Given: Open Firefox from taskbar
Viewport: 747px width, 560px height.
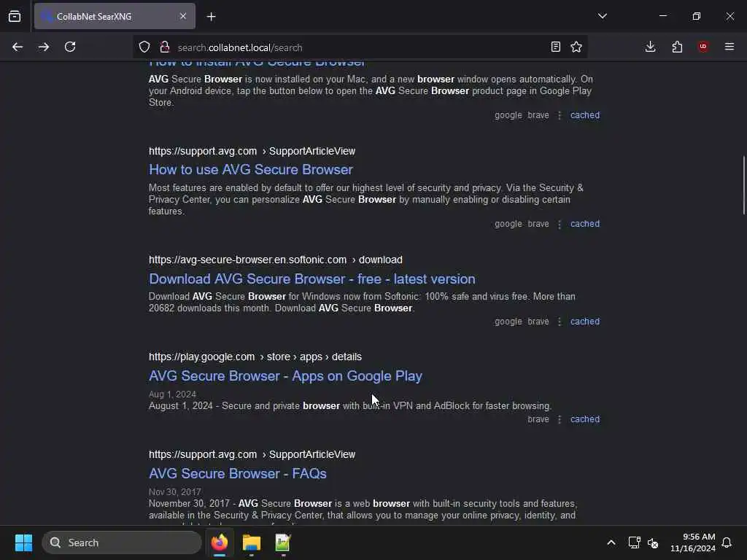Looking at the screenshot, I should click(220, 542).
